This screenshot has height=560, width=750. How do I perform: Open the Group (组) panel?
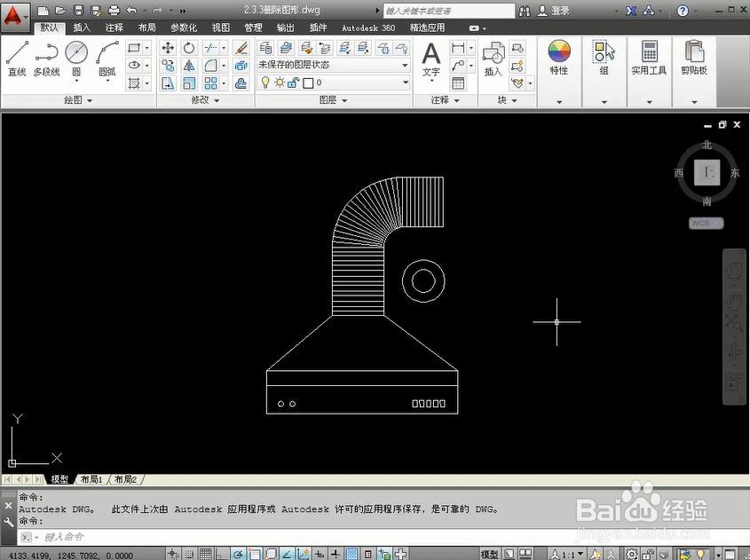pyautogui.click(x=604, y=58)
